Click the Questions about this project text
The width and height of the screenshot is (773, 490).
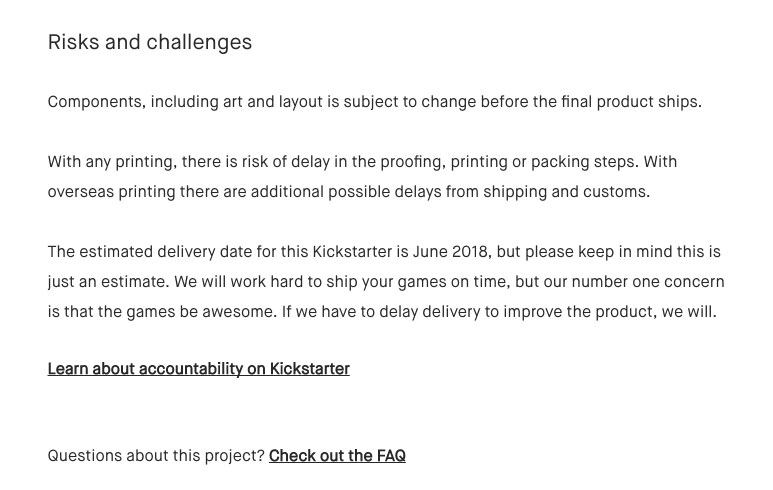tap(156, 456)
